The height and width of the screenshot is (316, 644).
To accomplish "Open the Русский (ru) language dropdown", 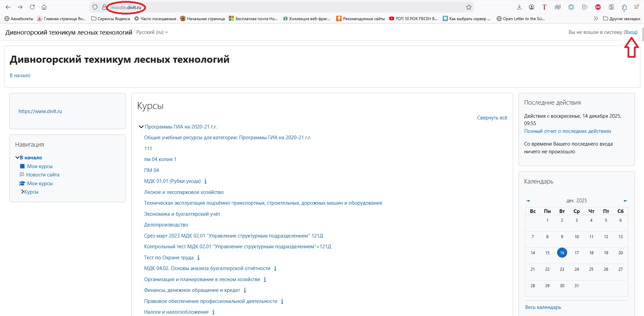I will tap(152, 32).
